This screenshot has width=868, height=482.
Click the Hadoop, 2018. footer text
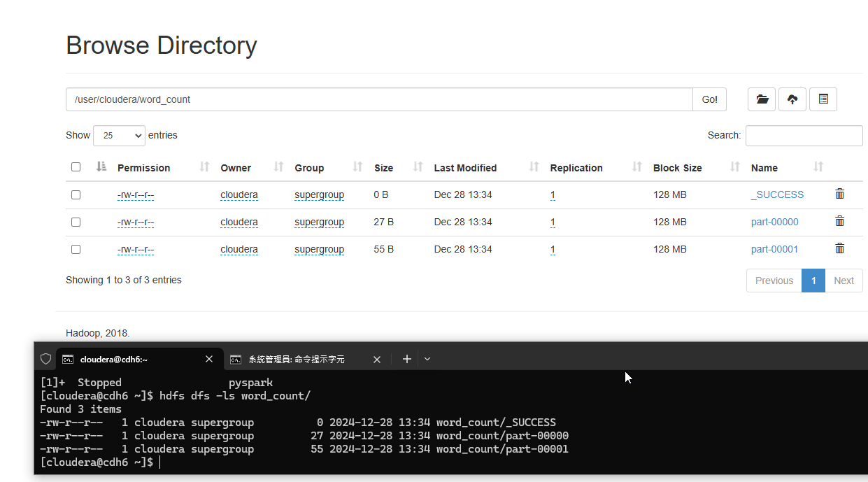coord(98,333)
